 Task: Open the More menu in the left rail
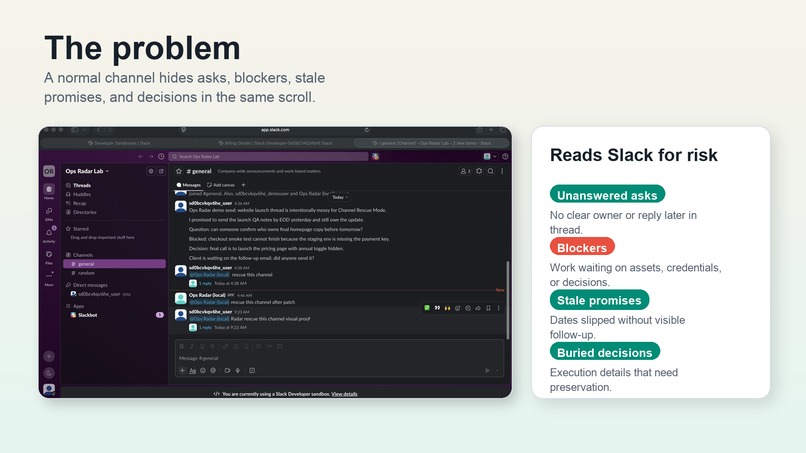click(49, 277)
